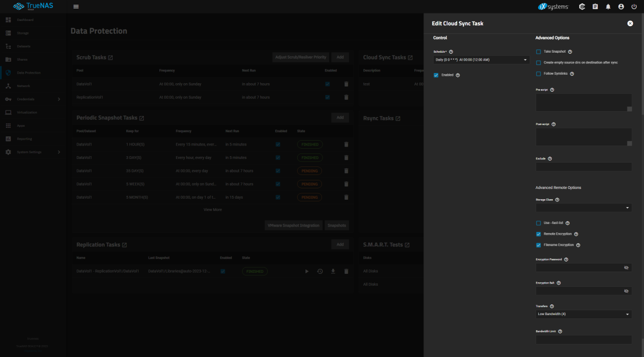This screenshot has height=357, width=644.
Task: Open the TrueCommand status icon
Action: click(582, 6)
